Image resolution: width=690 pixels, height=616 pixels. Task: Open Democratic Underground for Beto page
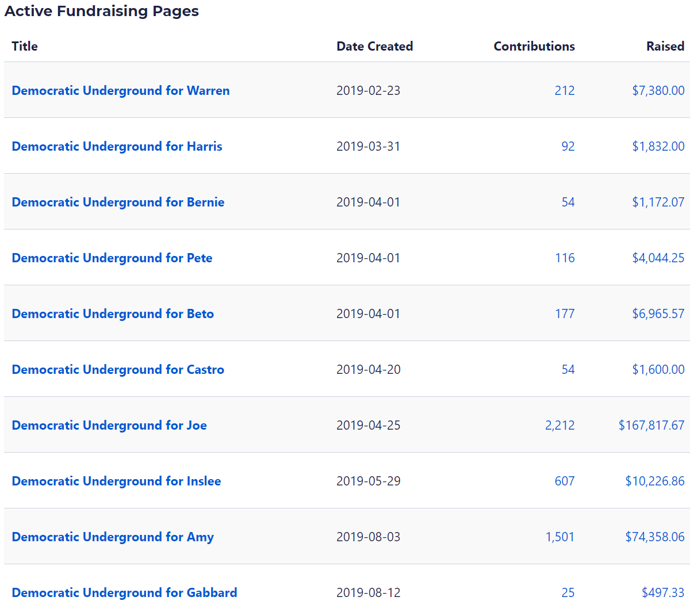[x=113, y=314]
